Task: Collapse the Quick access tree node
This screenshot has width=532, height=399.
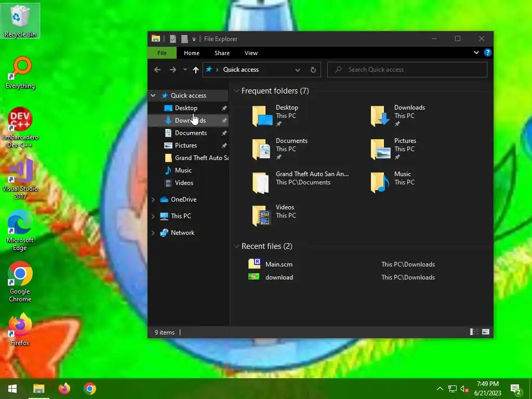Action: (x=153, y=96)
